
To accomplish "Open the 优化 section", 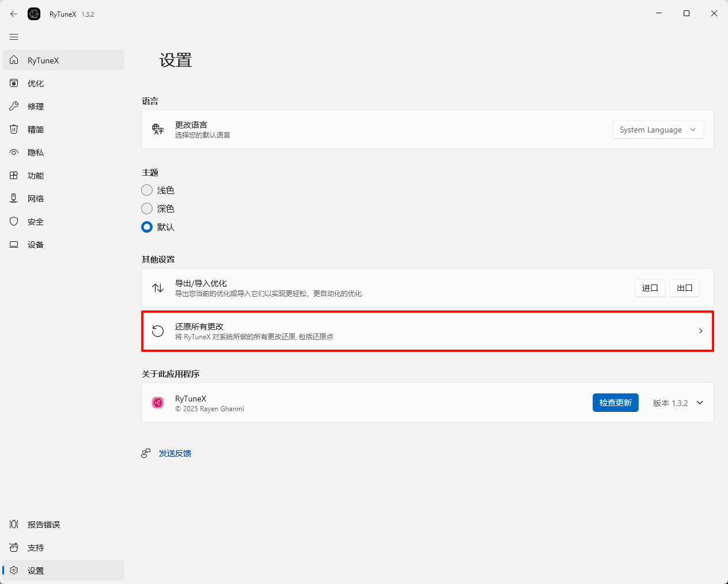I will click(x=63, y=84).
